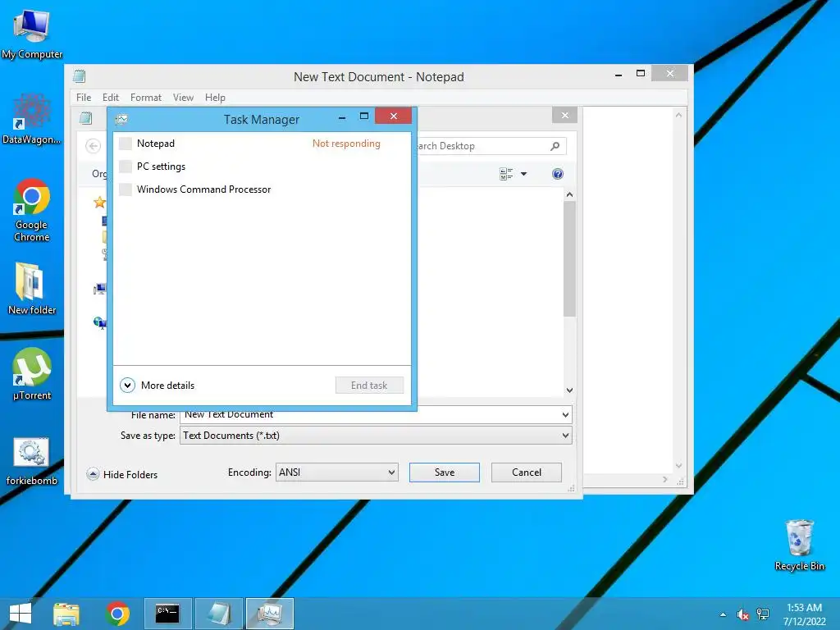Click Save in the Save As dialog

[444, 472]
